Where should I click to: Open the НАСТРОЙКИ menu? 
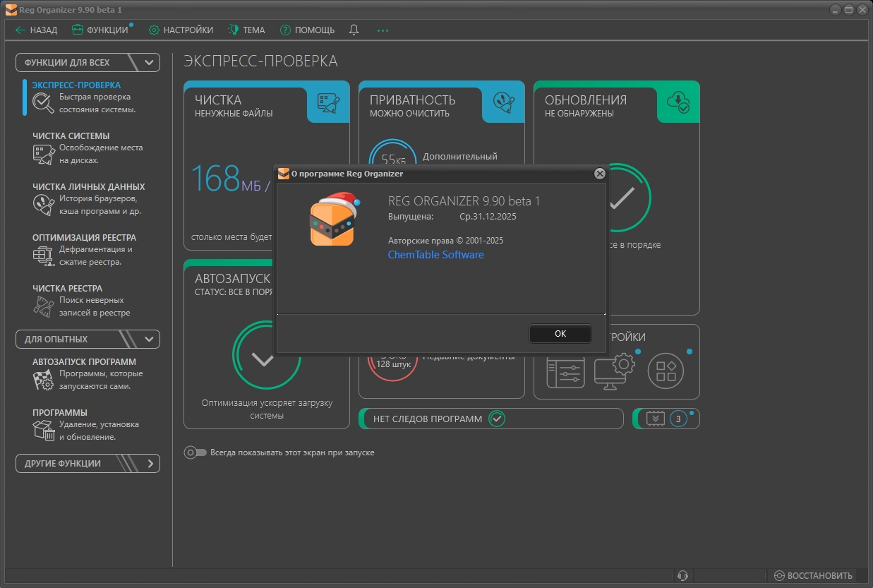pos(181,30)
